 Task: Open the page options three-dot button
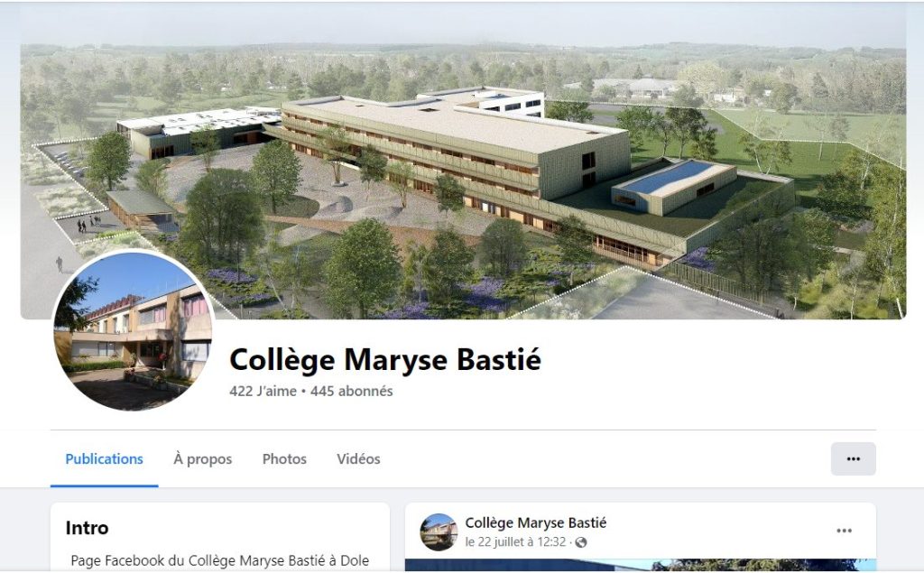(854, 458)
